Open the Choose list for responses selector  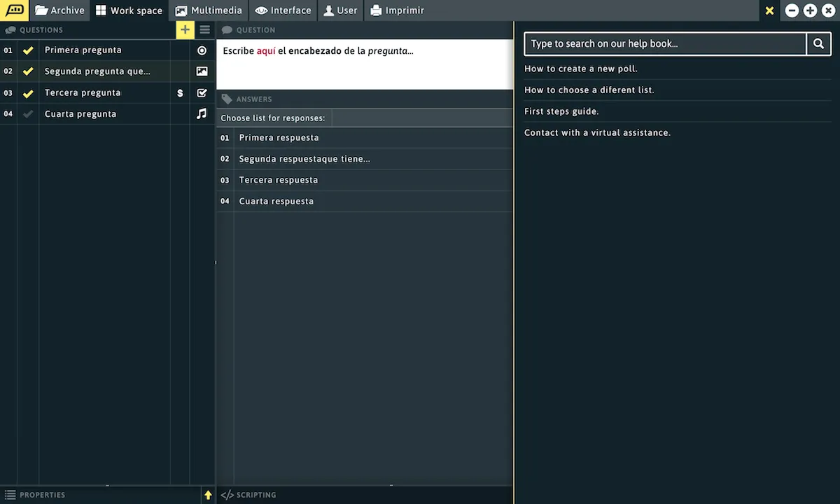point(273,118)
